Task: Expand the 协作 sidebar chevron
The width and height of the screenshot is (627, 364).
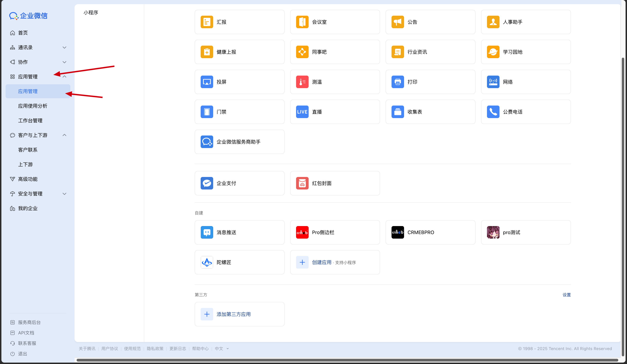Action: click(64, 62)
